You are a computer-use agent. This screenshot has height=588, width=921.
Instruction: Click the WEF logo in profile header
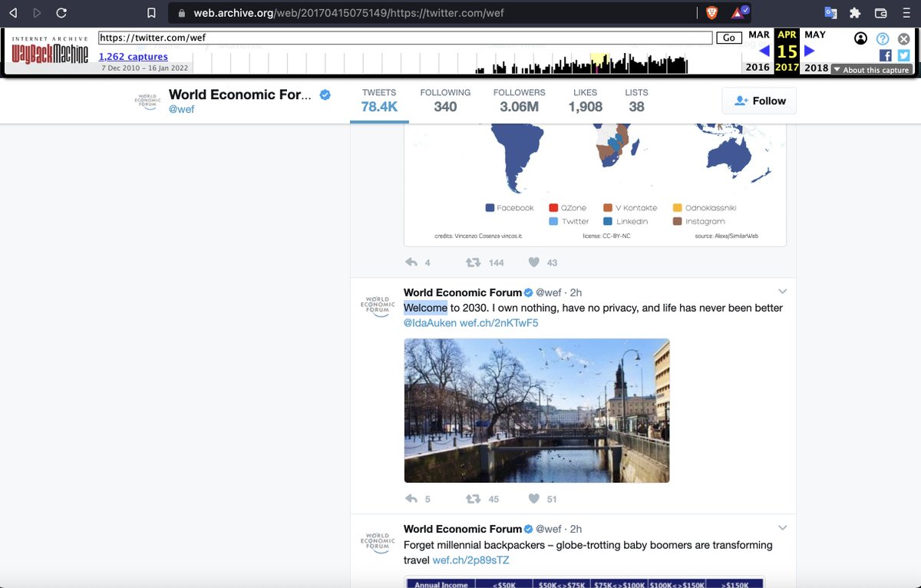[147, 101]
